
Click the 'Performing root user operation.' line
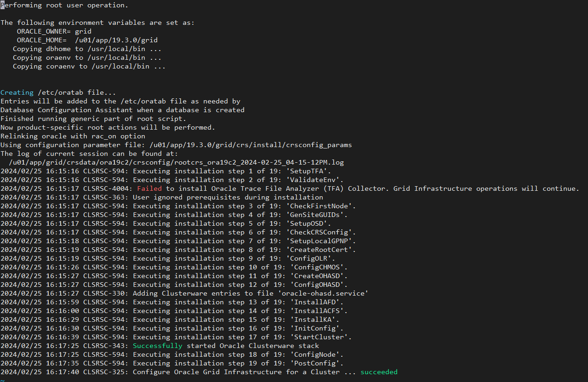tap(64, 5)
